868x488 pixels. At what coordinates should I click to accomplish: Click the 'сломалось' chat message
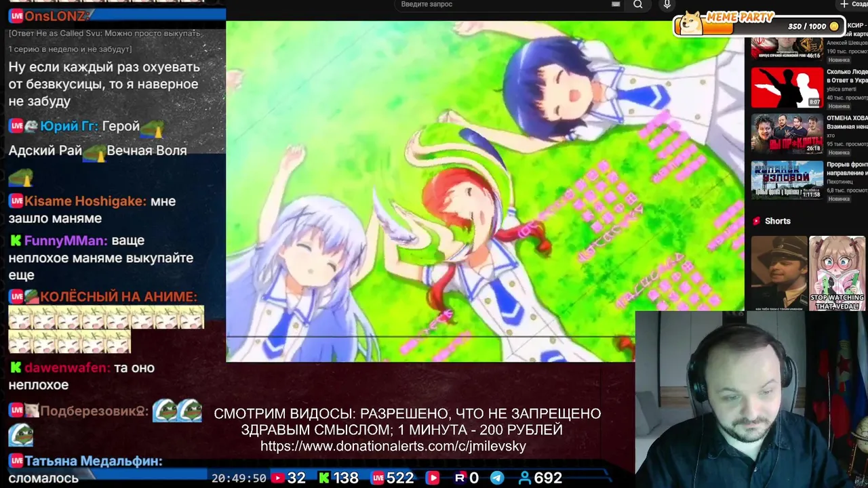coord(43,478)
